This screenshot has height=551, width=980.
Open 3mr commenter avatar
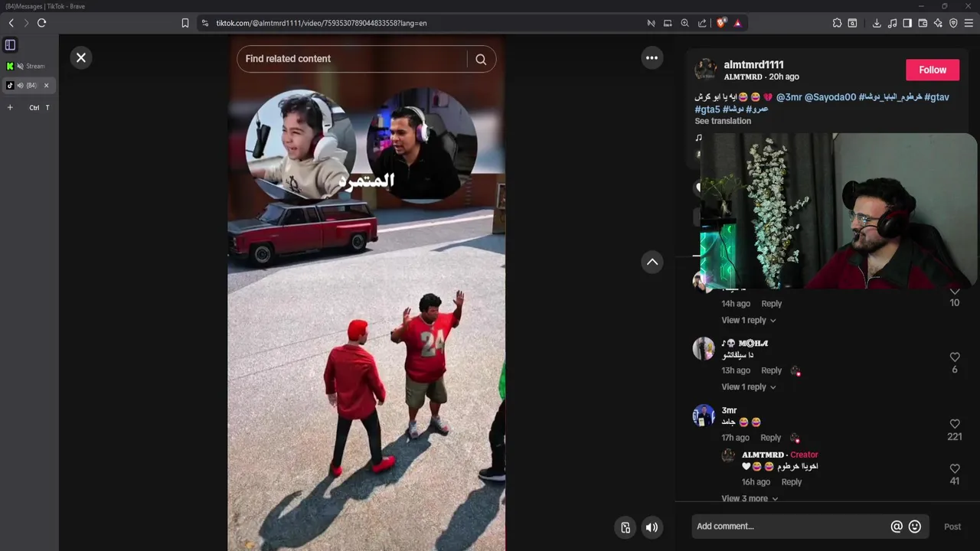[x=704, y=416]
